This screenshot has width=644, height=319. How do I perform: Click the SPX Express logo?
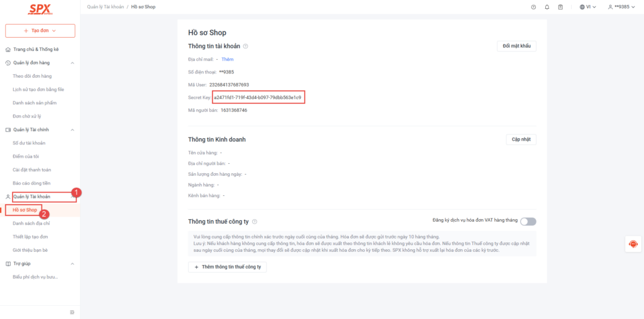pos(40,9)
